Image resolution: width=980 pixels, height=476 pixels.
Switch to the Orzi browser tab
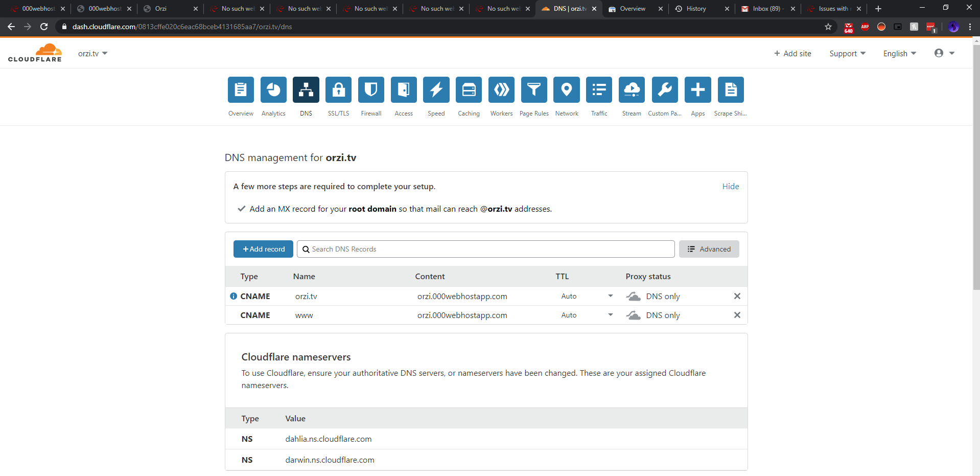point(170,9)
